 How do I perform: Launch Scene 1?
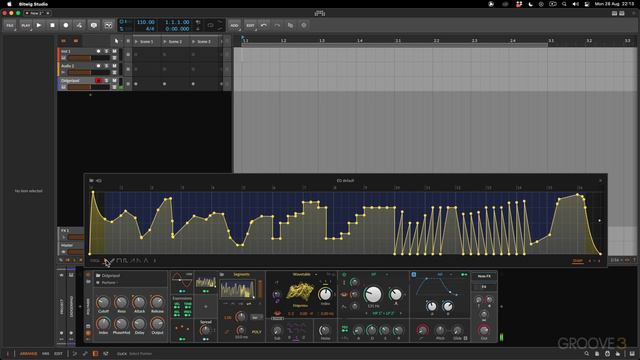click(x=136, y=42)
